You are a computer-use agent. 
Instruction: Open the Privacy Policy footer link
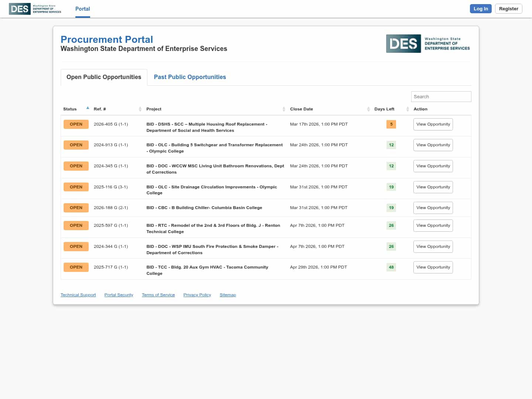pyautogui.click(x=197, y=295)
